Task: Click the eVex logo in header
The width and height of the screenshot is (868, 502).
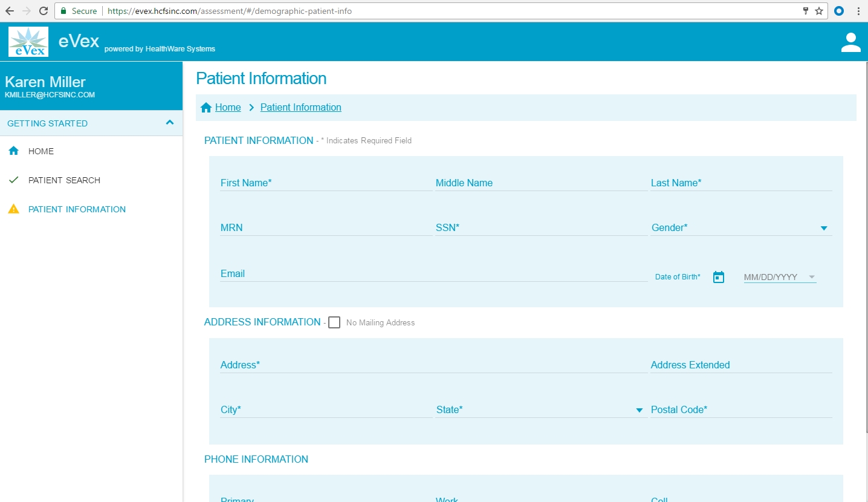Action: point(28,42)
